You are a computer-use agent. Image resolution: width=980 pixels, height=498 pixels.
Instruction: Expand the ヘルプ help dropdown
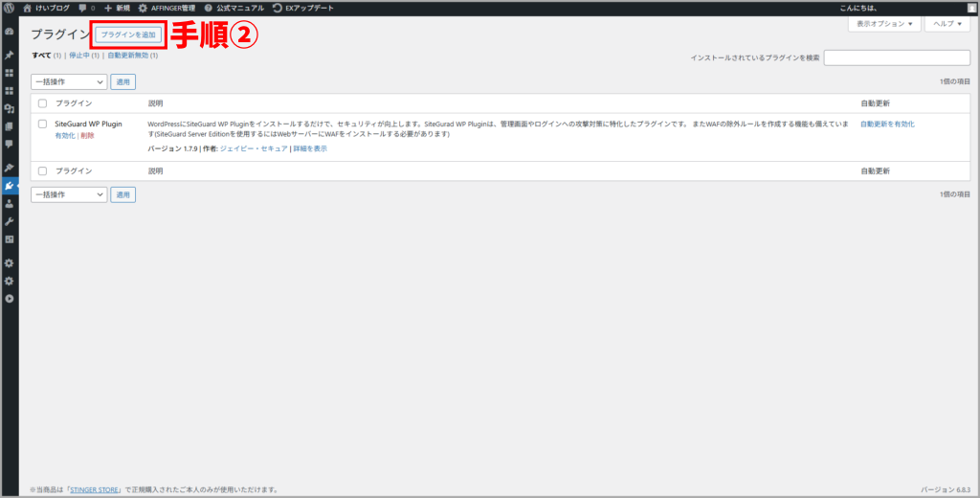[947, 23]
